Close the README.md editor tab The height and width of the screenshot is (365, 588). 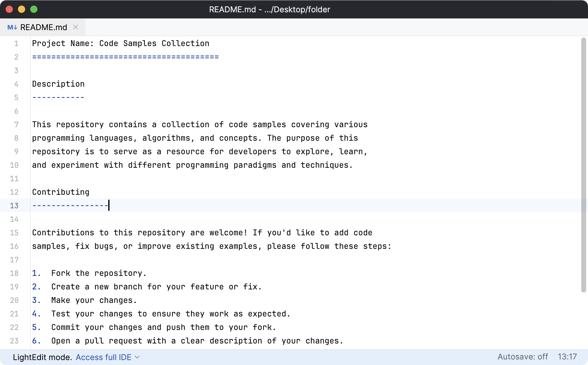[x=76, y=27]
